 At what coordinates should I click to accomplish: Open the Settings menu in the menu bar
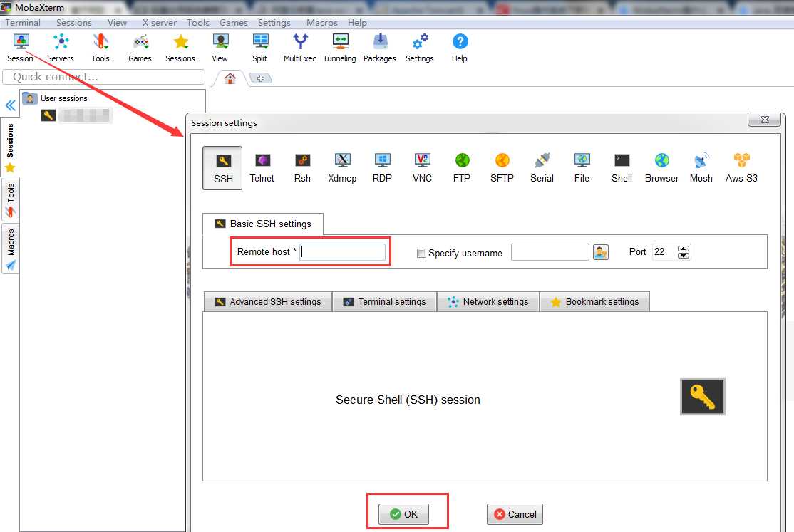tap(274, 23)
